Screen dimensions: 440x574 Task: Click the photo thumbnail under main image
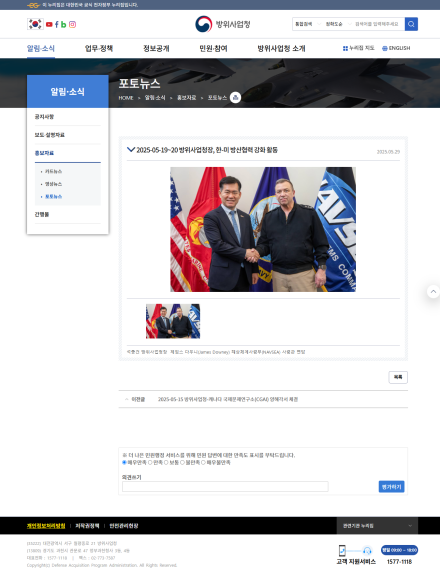173,321
